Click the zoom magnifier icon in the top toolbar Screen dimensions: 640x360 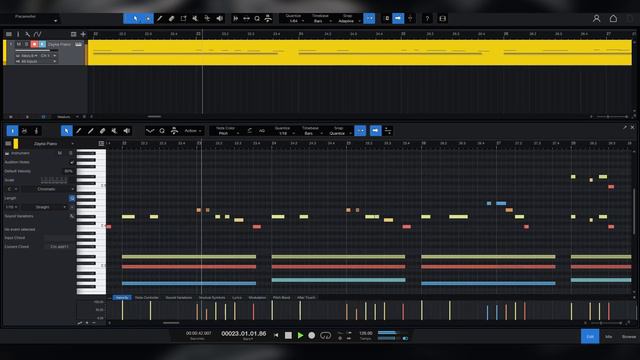[257, 18]
